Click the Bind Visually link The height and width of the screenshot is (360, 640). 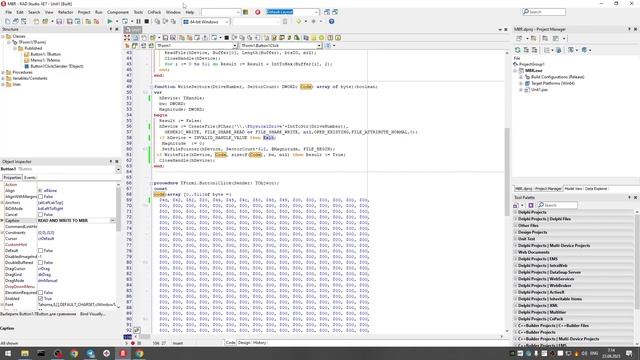[92, 314]
